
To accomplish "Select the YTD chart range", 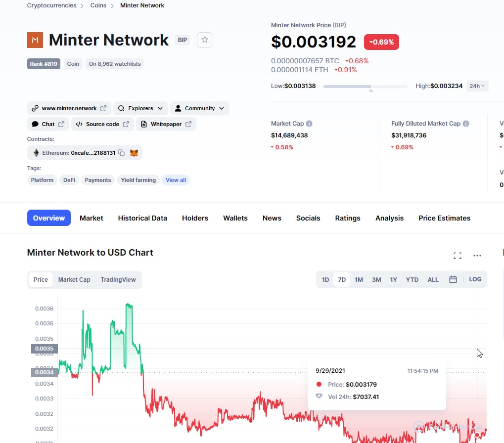I will point(412,280).
